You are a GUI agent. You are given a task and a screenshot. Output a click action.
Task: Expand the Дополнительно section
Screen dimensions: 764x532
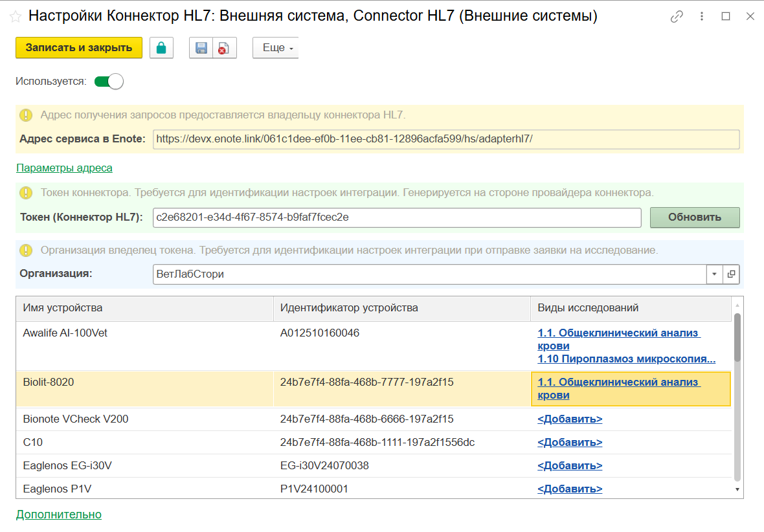click(58, 515)
